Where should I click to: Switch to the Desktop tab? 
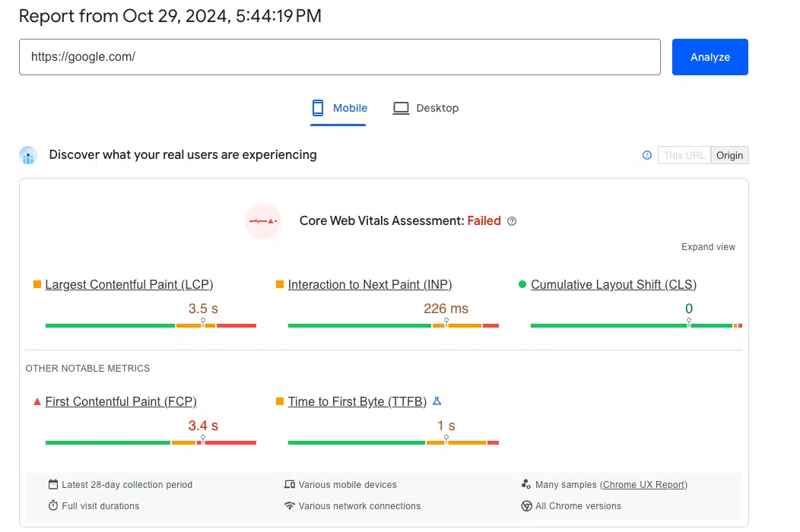point(426,108)
